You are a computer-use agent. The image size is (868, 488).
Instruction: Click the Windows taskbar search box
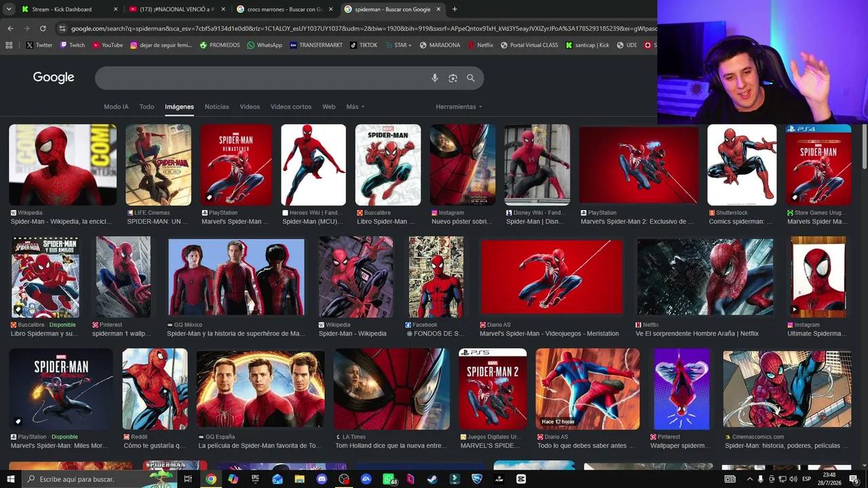pos(99,479)
